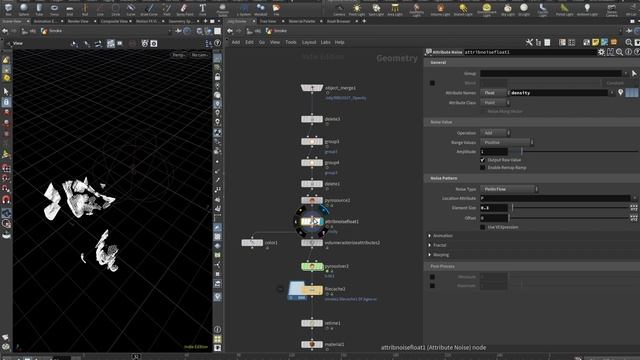
Task: Select the File shelf tool
Action: pyautogui.click(x=276, y=9)
